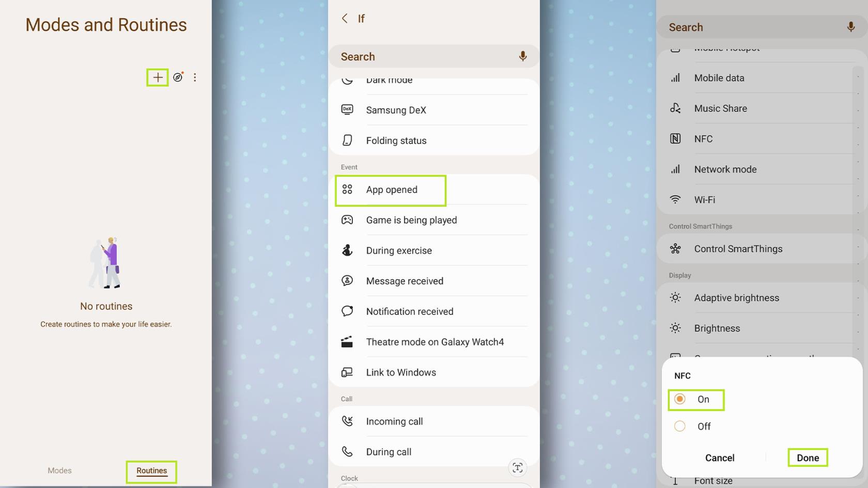868x488 pixels.
Task: Open the Control SmartThings icon
Action: [675, 249]
